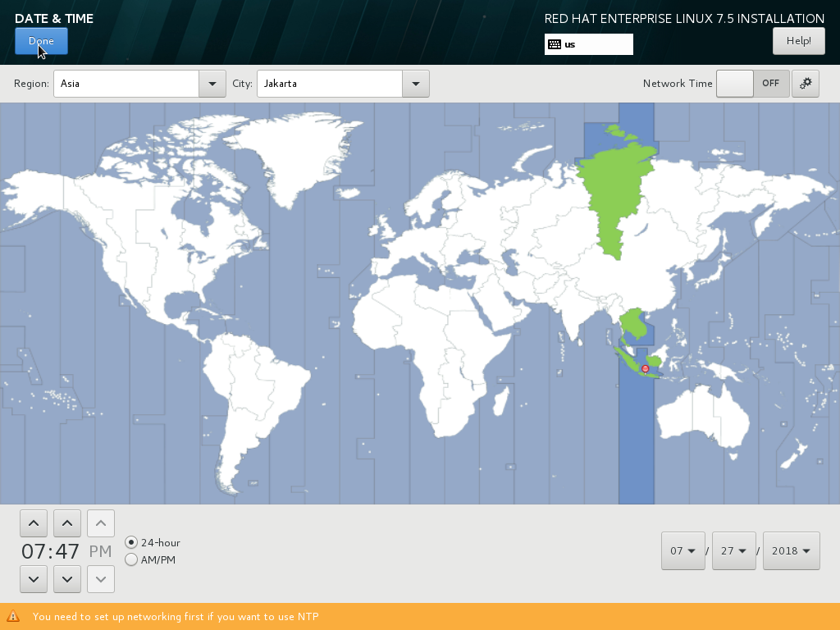The width and height of the screenshot is (840, 630).
Task: Open NTP server settings gear icon
Action: (806, 84)
